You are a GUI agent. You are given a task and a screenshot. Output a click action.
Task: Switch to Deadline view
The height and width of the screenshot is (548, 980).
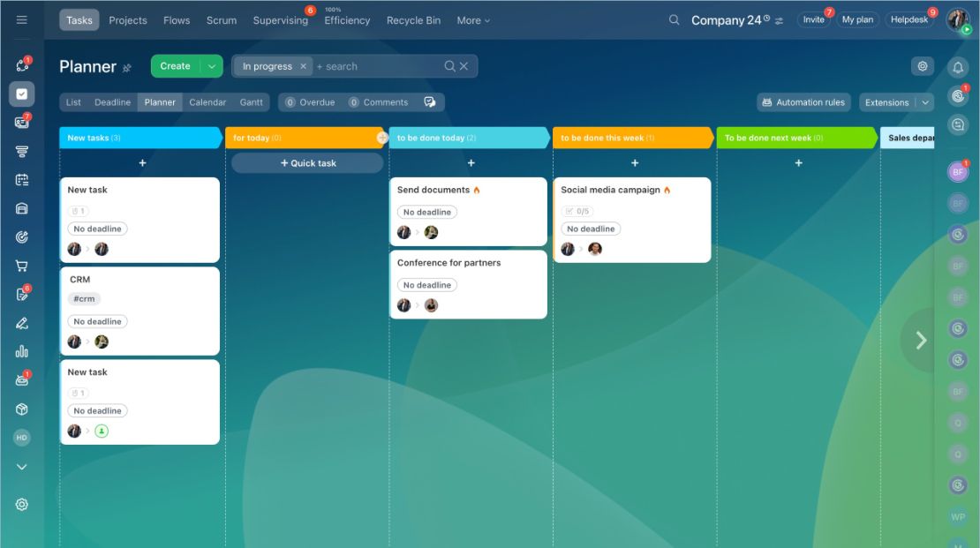112,101
